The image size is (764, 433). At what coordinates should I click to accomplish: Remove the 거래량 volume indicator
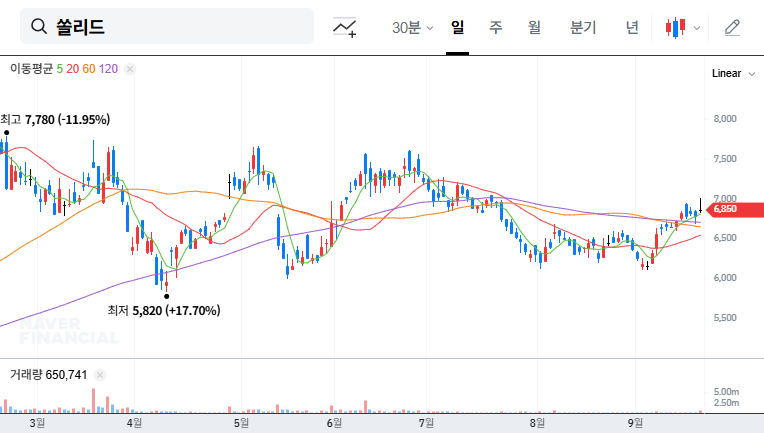tap(100, 375)
